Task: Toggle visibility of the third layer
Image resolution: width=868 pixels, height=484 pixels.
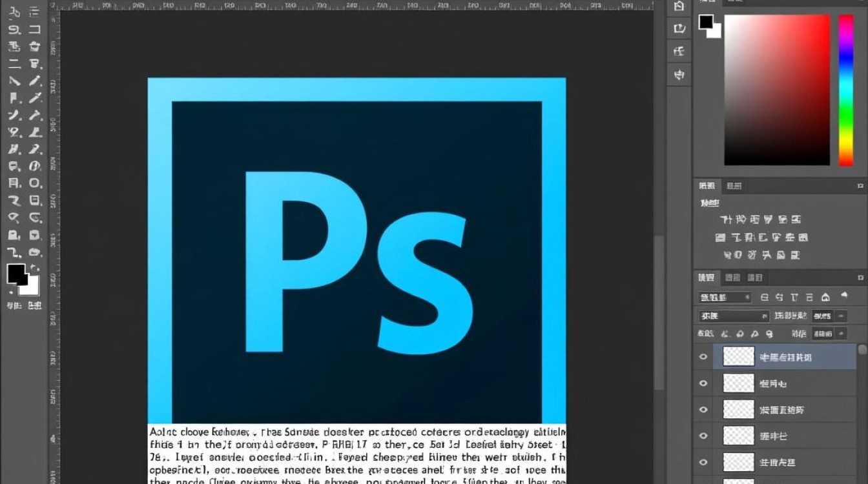Action: pos(703,409)
